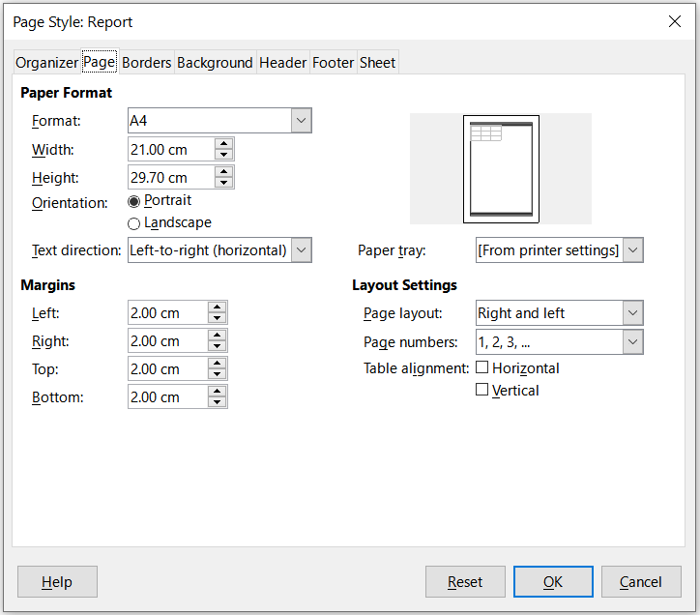
Task: Open the Borders tab
Action: 146,63
